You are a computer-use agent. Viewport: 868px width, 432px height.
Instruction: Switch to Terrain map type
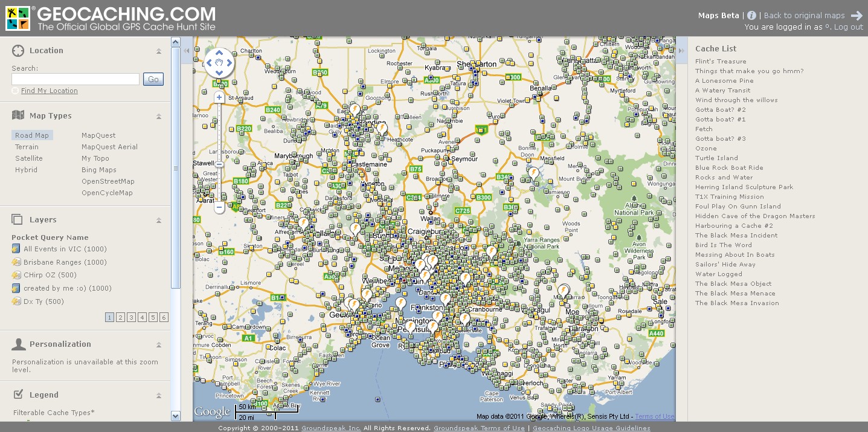pos(27,147)
